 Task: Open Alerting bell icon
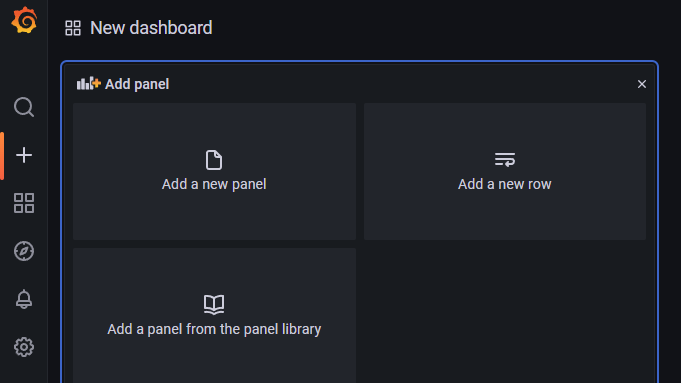[24, 299]
